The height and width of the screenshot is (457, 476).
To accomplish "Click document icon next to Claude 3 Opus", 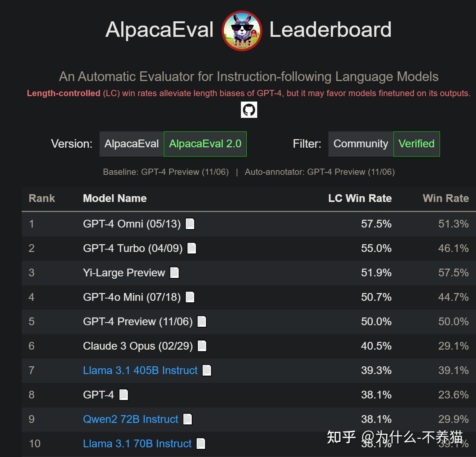I will pyautogui.click(x=202, y=346).
